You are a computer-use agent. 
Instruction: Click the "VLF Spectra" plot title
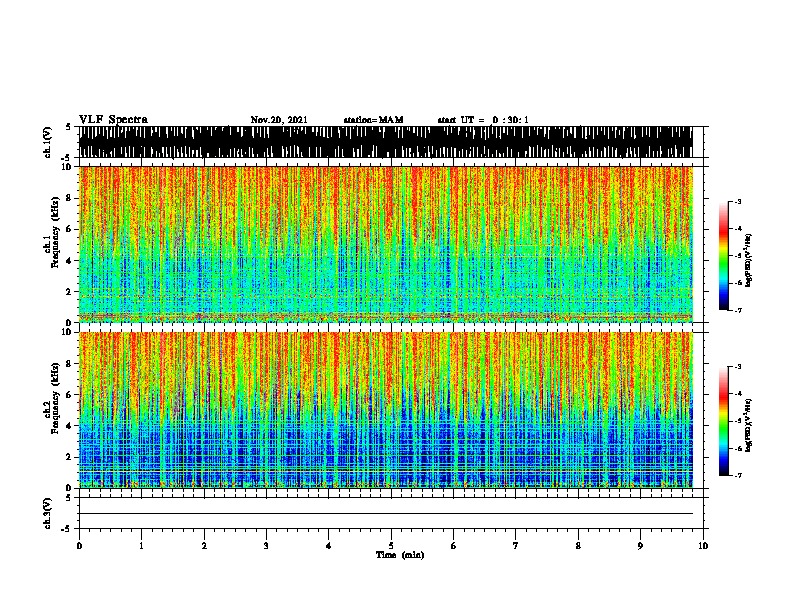pos(113,120)
